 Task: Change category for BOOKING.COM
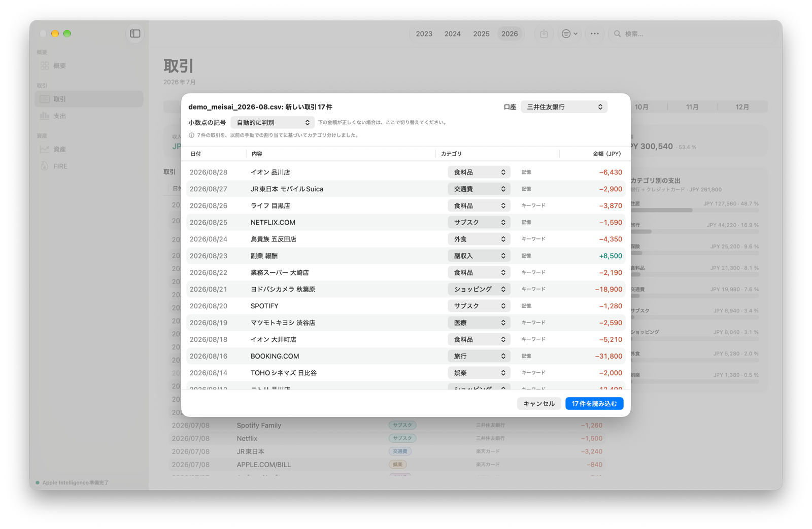coord(479,356)
